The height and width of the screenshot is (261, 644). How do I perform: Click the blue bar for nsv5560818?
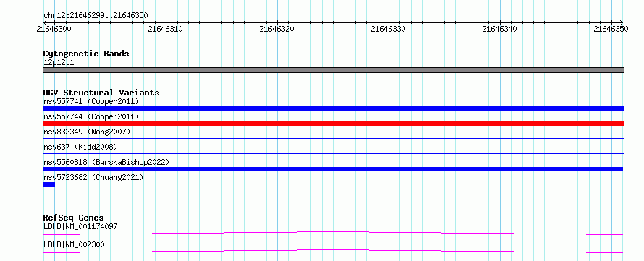333,169
